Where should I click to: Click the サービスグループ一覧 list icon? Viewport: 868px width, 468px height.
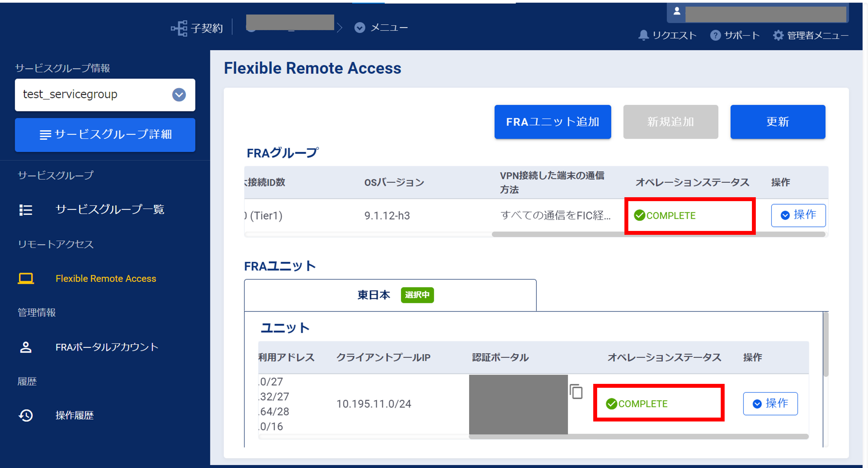[x=26, y=210]
